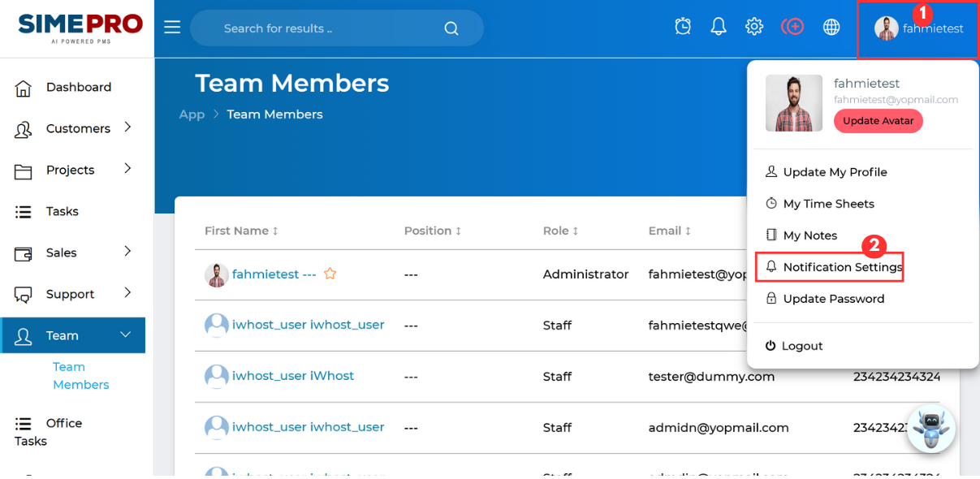Image resolution: width=980 pixels, height=479 pixels.
Task: Open the iwhost_user iWhost member link
Action: pos(293,376)
